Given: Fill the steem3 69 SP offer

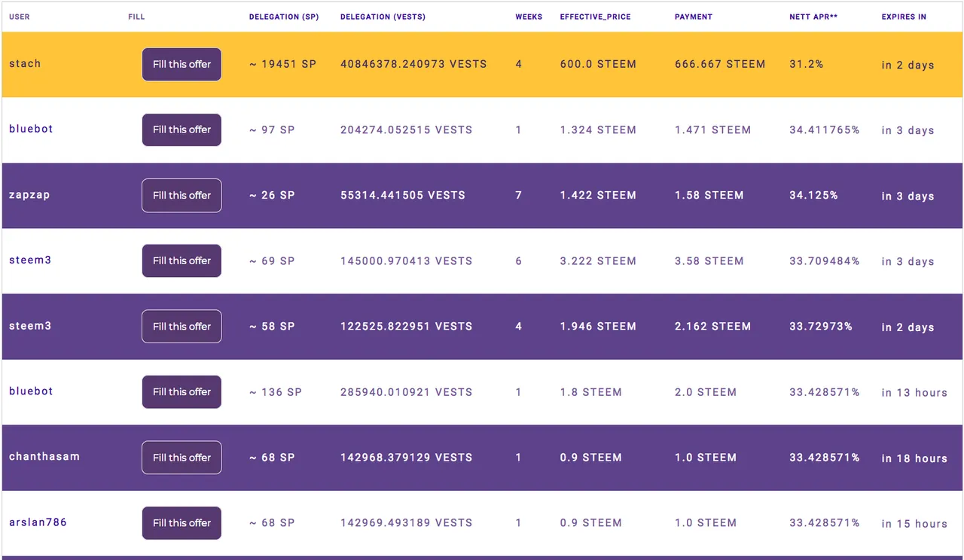Looking at the screenshot, I should click(182, 261).
